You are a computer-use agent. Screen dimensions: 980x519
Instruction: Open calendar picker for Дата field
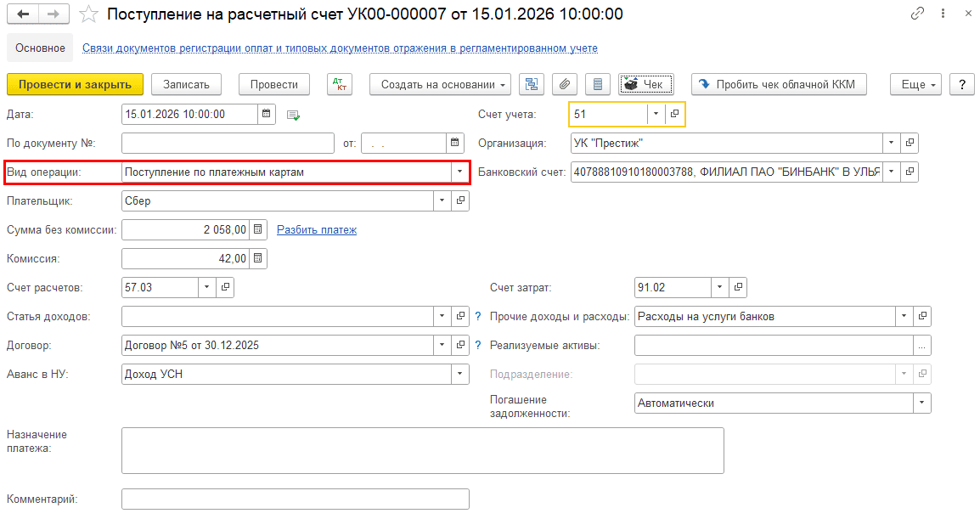click(267, 114)
